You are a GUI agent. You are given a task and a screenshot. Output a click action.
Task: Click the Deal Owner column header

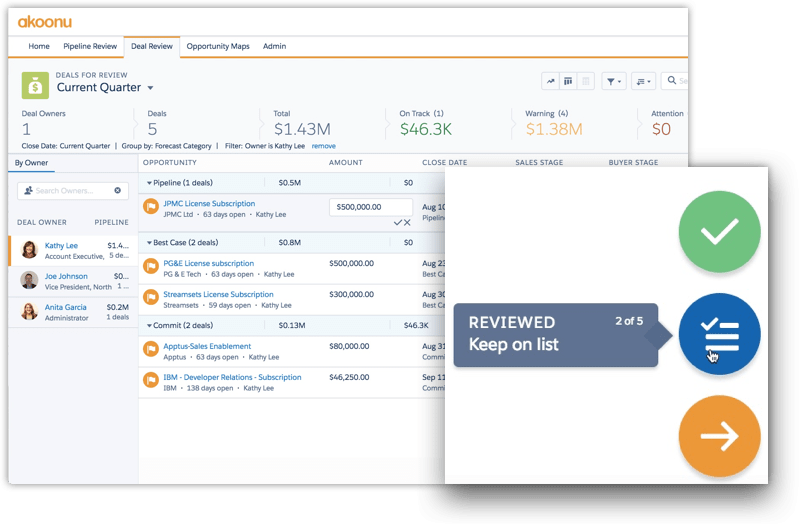point(42,222)
